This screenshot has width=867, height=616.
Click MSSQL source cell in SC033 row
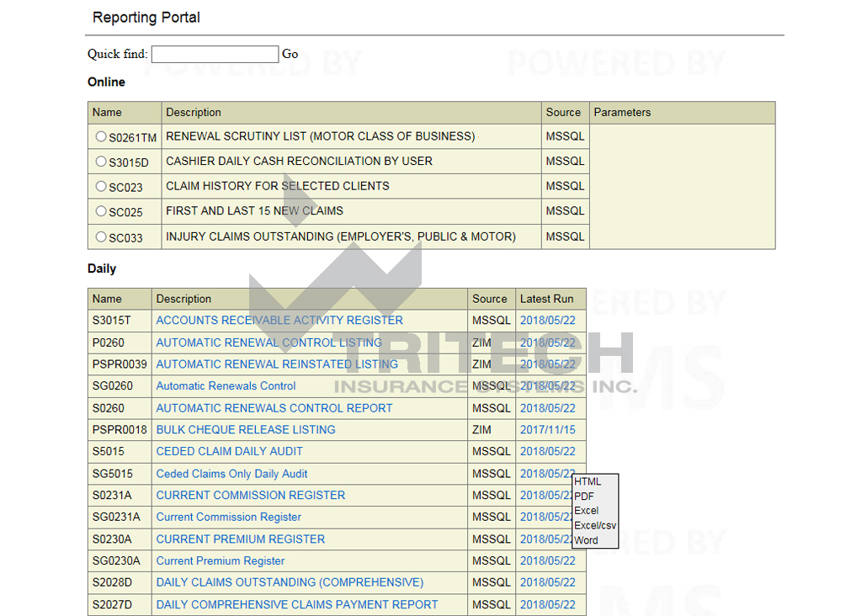565,236
